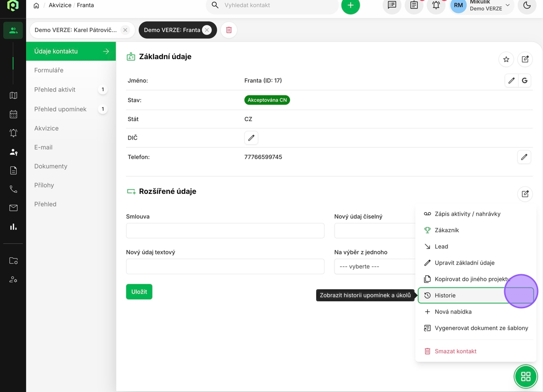
Task: Click the Smlouva text input field
Action: click(225, 231)
